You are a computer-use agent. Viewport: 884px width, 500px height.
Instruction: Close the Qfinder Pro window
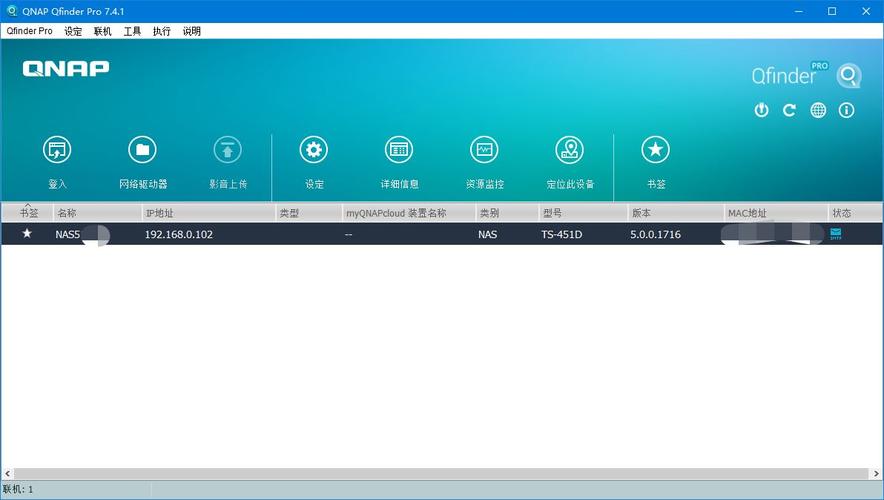[866, 11]
